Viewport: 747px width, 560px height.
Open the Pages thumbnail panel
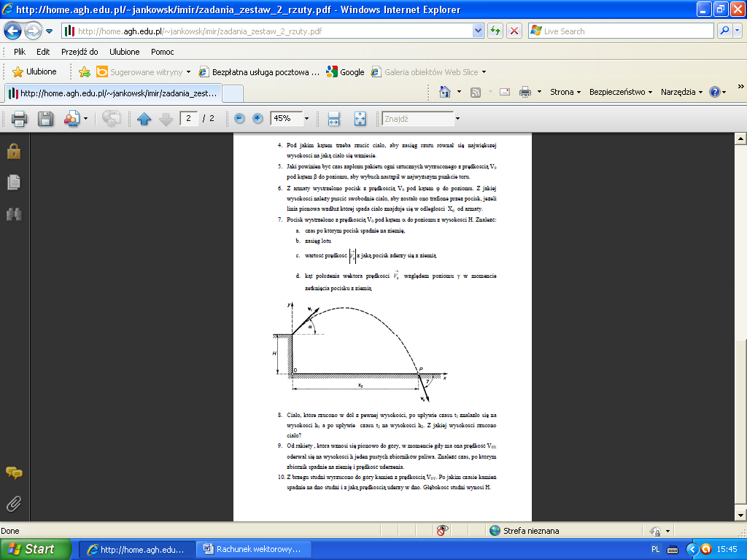[x=13, y=182]
